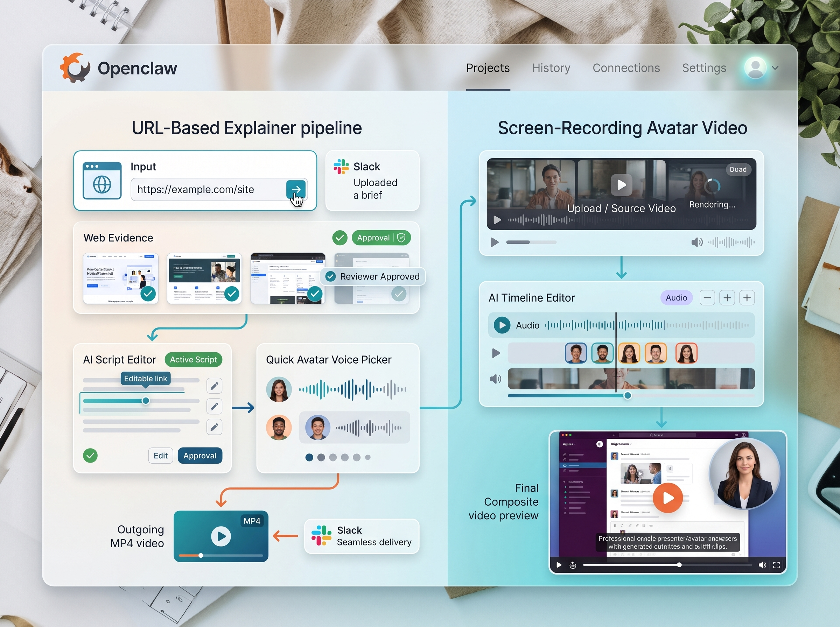Click the Active Script badge

tap(194, 359)
